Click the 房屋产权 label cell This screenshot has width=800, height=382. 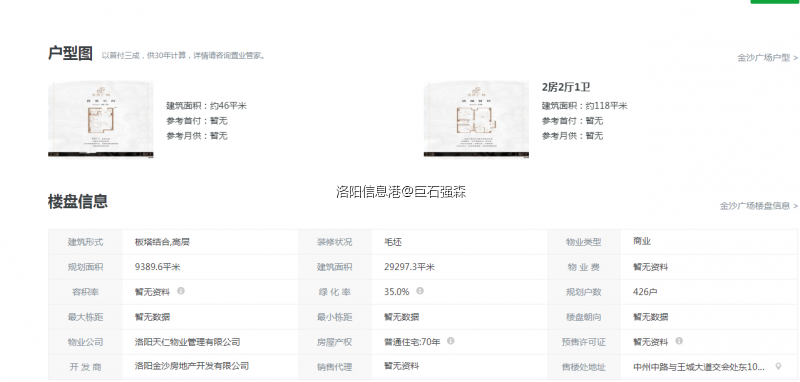(335, 342)
